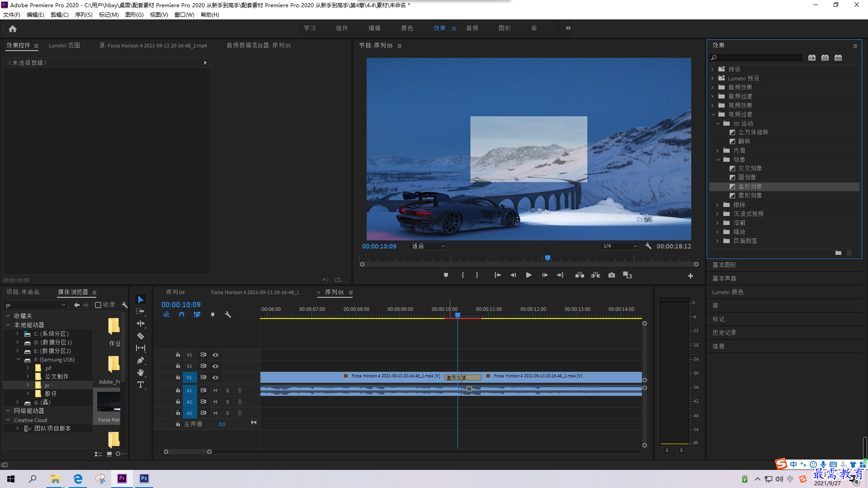Mute the A1 audio track
The image size is (868, 488).
click(215, 390)
